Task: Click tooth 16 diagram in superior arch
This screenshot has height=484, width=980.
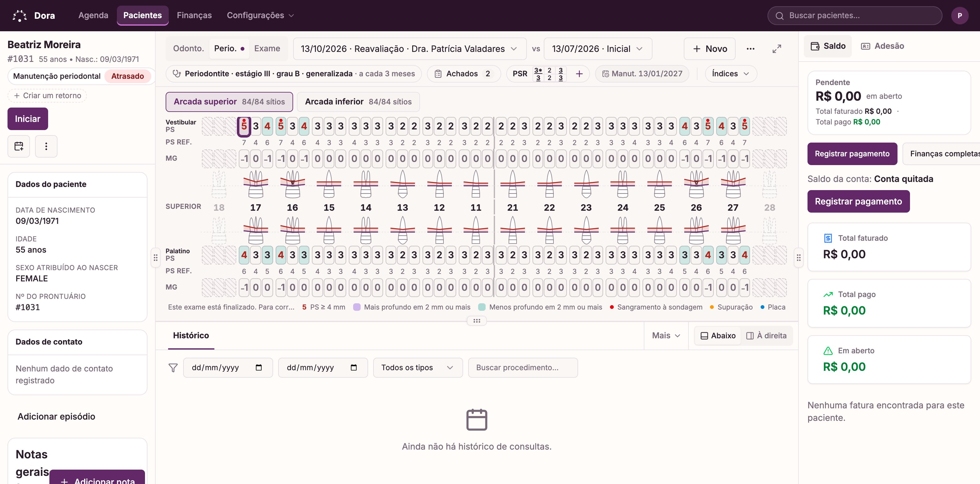Action: point(292,184)
